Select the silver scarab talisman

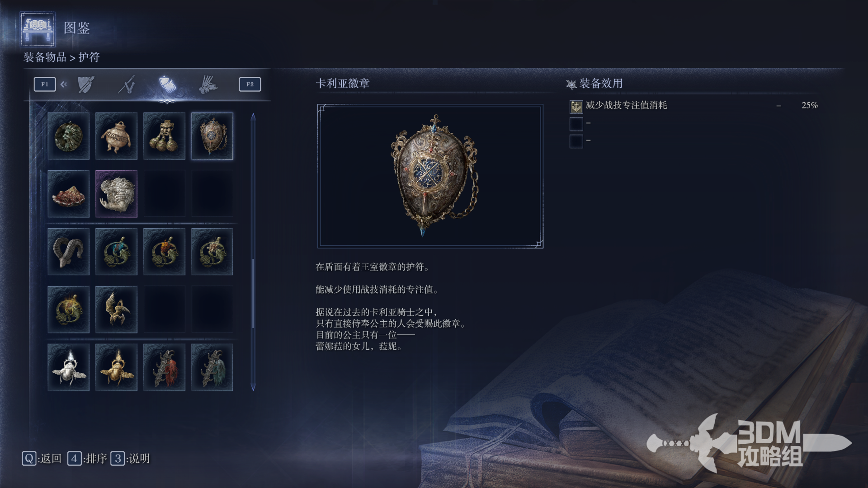(68, 367)
